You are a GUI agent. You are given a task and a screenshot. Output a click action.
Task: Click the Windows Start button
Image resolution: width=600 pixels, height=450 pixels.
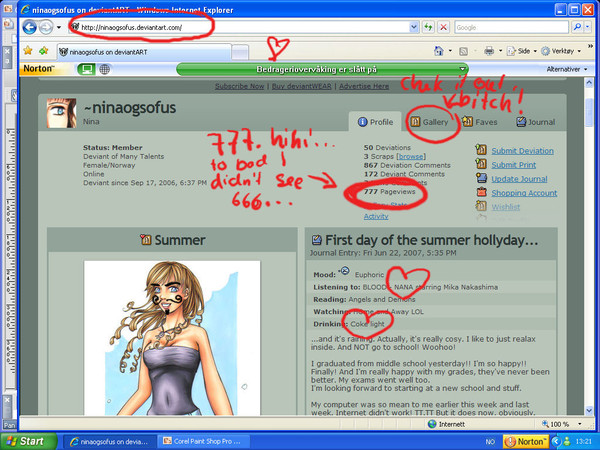28,441
